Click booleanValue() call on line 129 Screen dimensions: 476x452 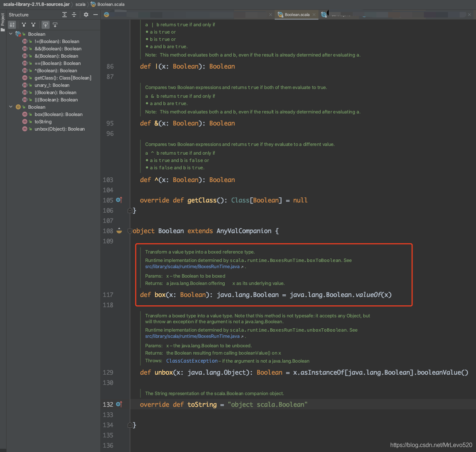click(443, 372)
